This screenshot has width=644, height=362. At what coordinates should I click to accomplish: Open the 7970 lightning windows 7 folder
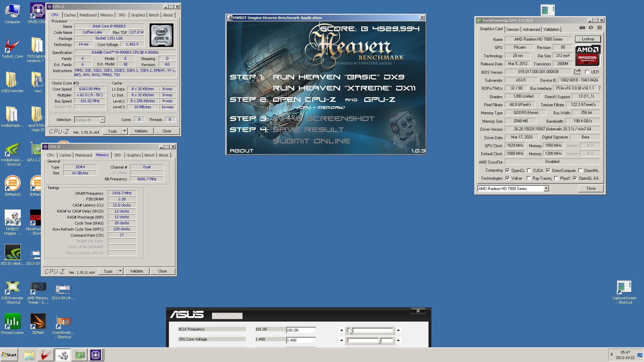[x=36, y=50]
